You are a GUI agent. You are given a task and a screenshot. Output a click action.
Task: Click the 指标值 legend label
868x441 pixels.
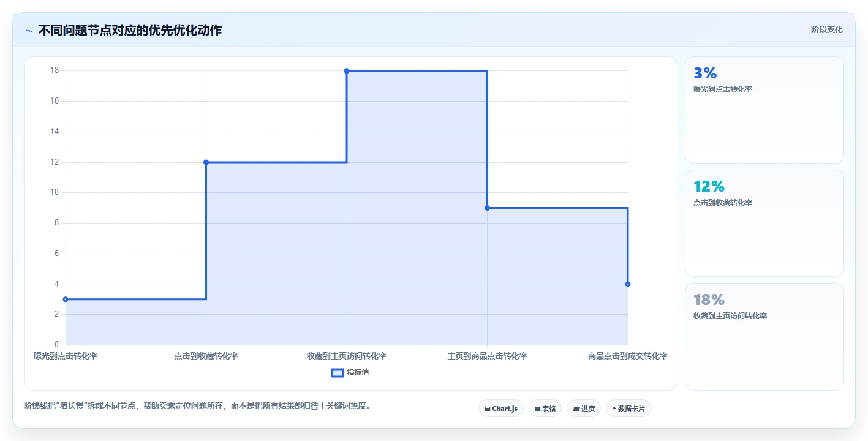pos(358,372)
